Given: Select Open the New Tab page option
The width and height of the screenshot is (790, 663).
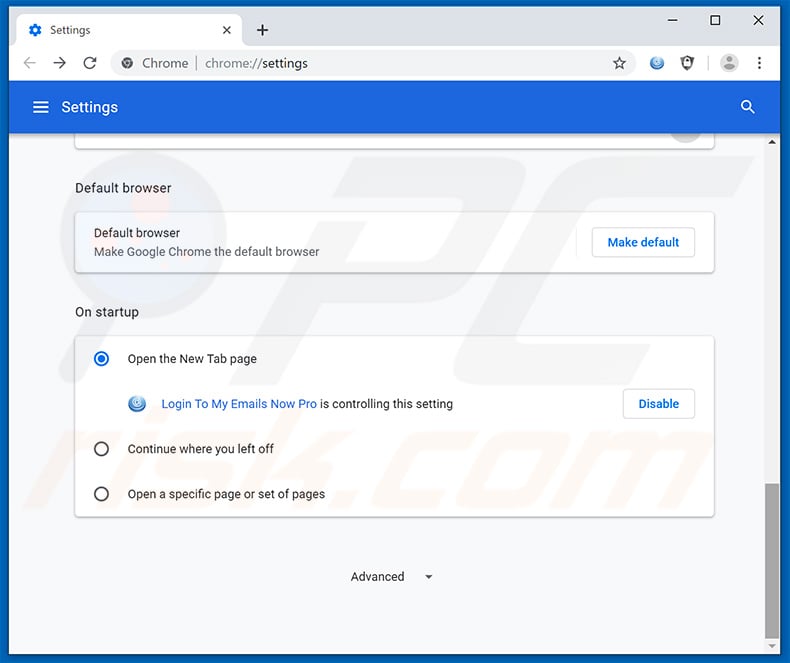Looking at the screenshot, I should click(101, 359).
